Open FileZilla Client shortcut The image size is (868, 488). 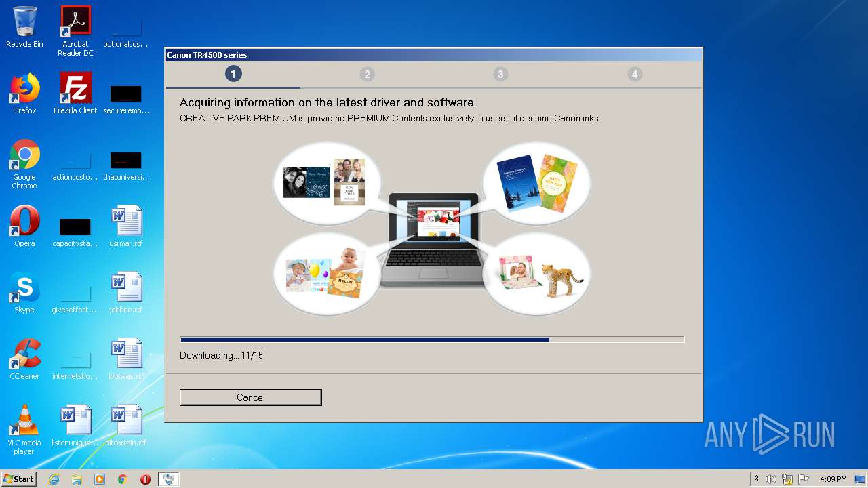(75, 94)
